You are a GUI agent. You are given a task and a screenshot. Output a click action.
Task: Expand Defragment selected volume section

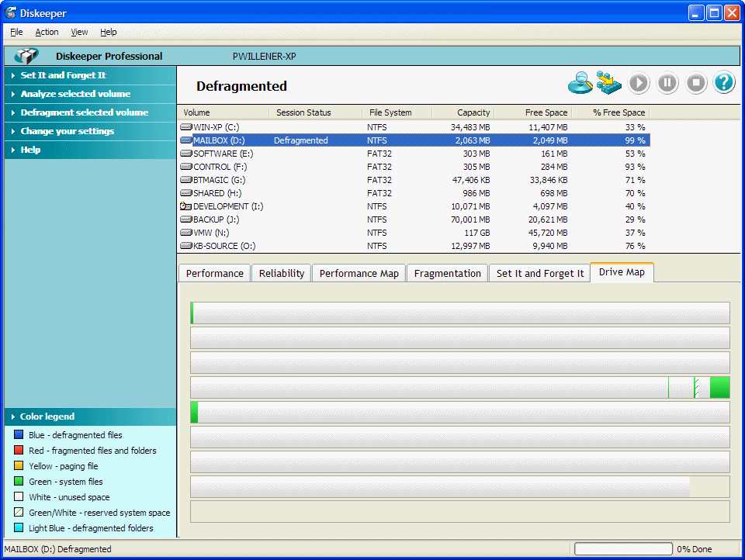[90, 112]
